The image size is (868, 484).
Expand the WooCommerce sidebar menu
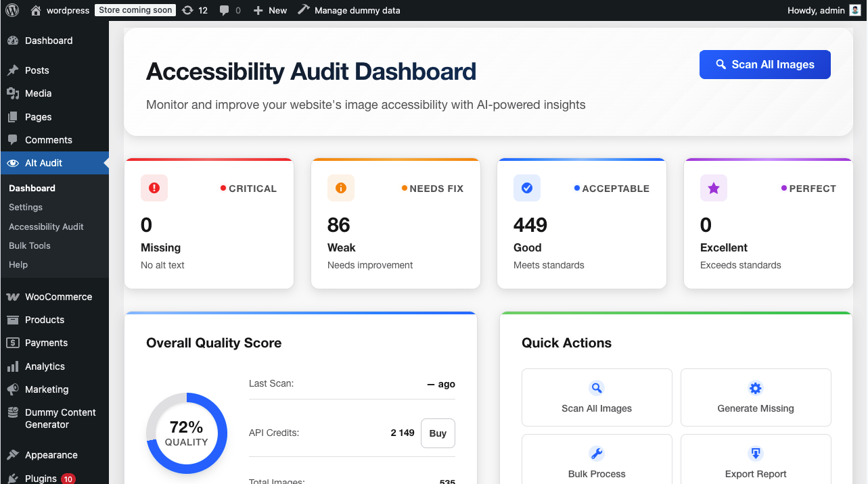point(58,297)
